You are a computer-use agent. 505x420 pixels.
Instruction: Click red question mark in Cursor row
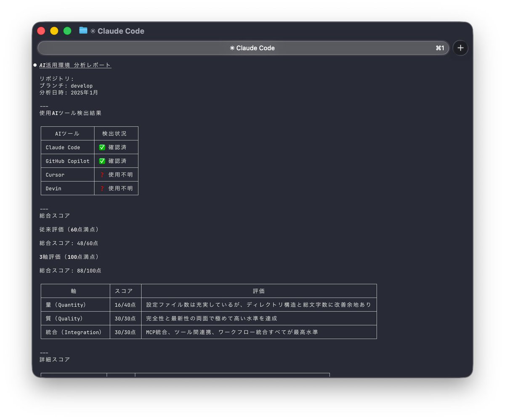click(102, 175)
